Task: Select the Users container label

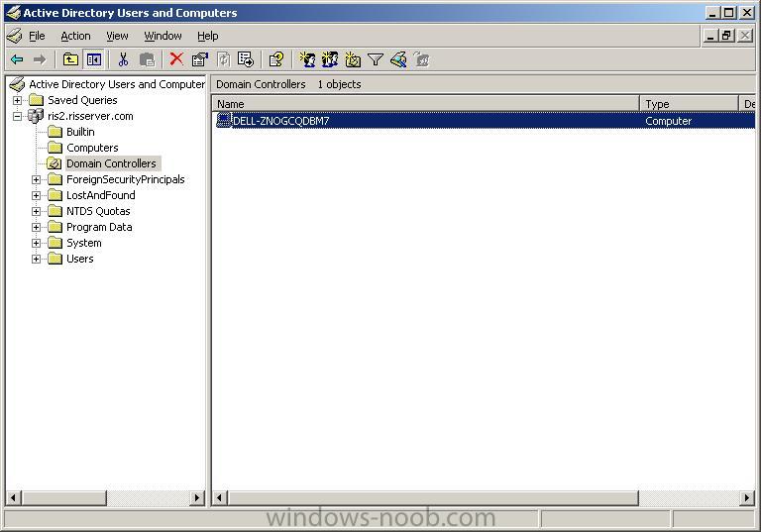Action: (x=79, y=259)
